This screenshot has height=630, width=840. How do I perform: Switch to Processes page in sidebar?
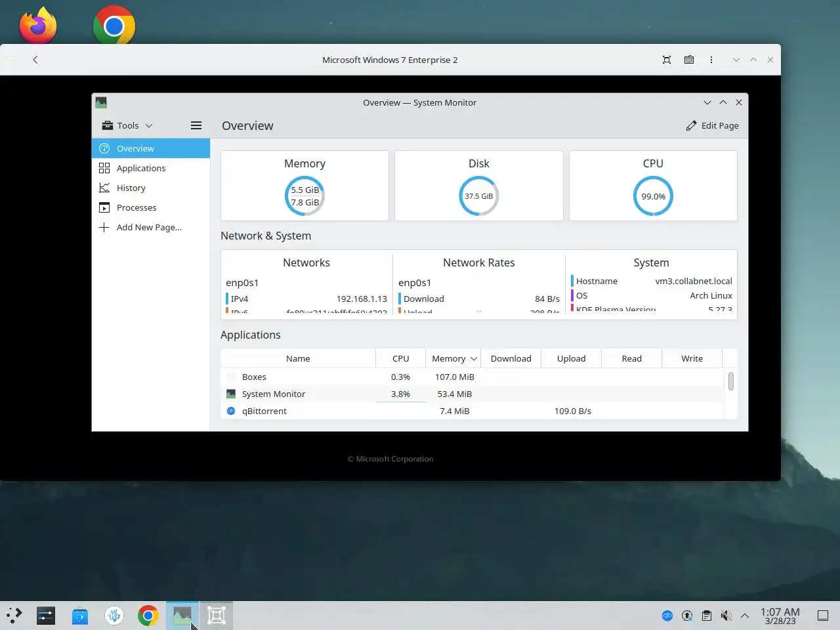[151, 207]
